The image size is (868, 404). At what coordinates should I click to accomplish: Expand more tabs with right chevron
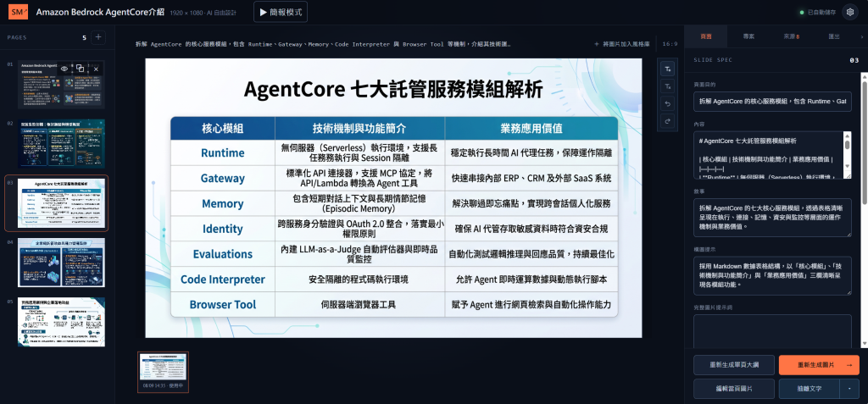pyautogui.click(x=861, y=36)
